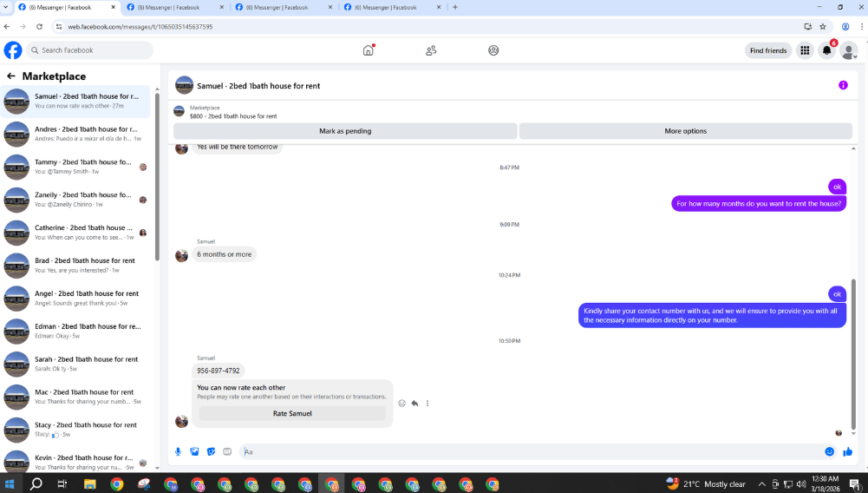Screen dimensions: 868x493
Task: Open File Explorer from the taskbar
Action: click(89, 484)
